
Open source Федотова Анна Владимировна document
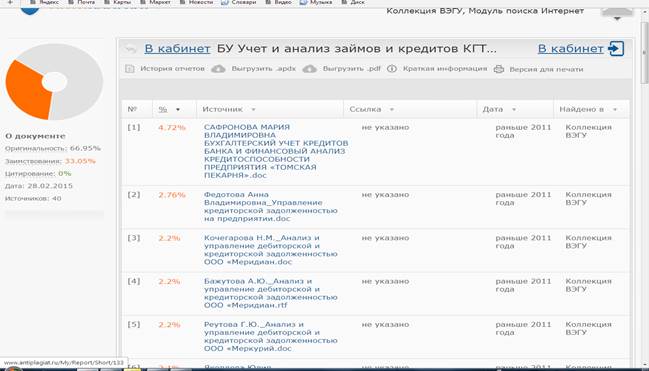click(271, 207)
